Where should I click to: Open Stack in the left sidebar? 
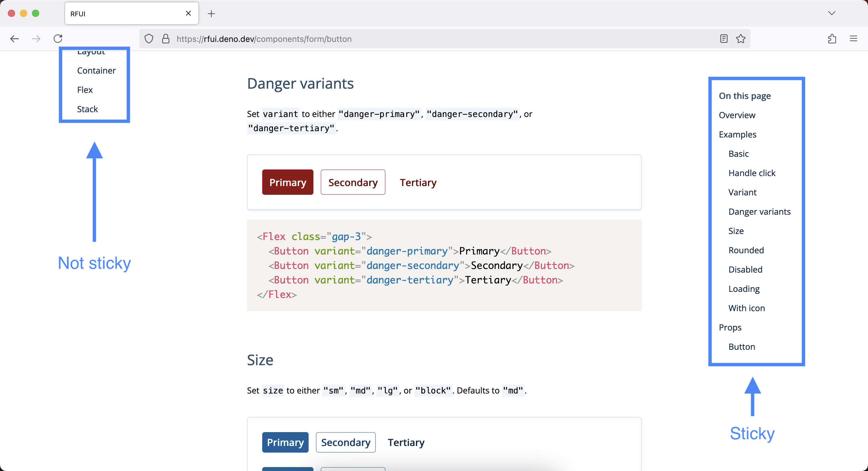tap(87, 109)
